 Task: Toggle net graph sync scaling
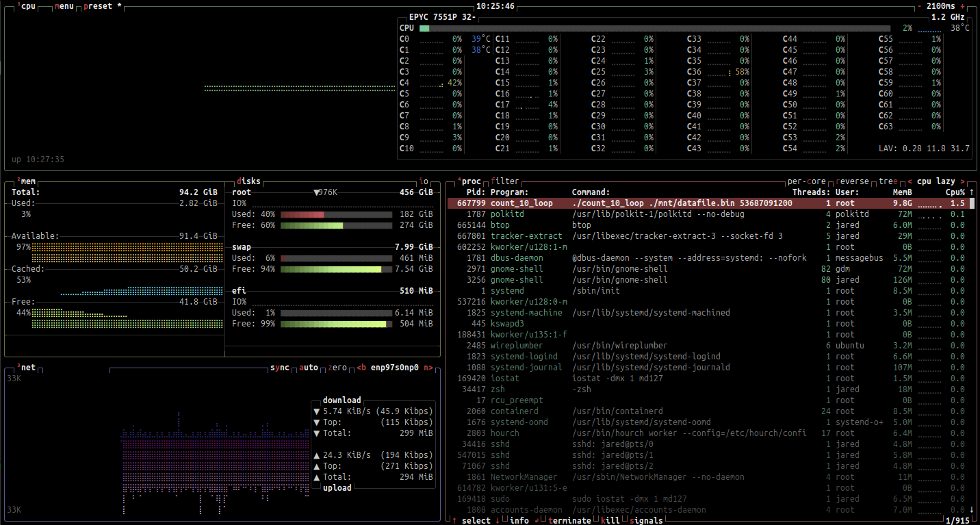pos(279,368)
